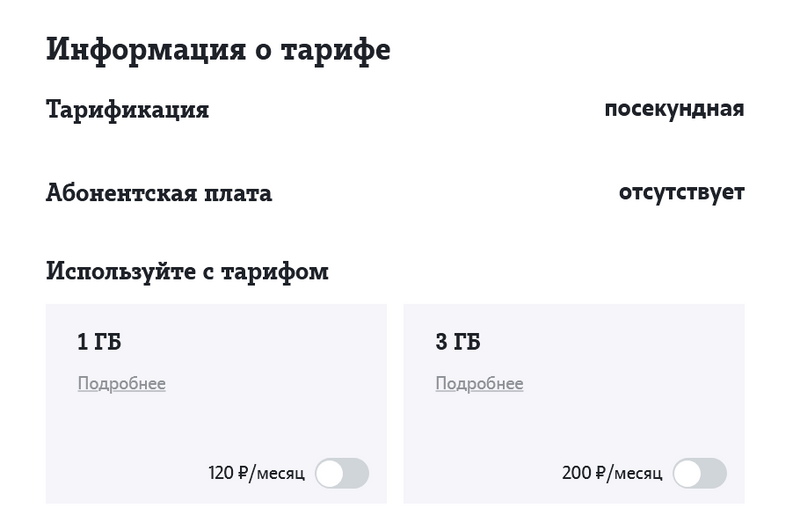
Task: Click the 3 ГБ card title
Action: pyautogui.click(x=458, y=343)
